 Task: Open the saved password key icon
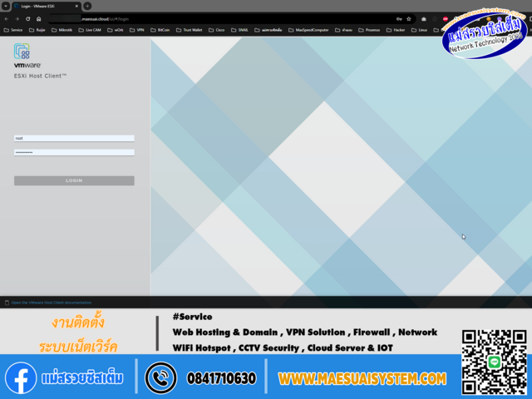[399, 19]
